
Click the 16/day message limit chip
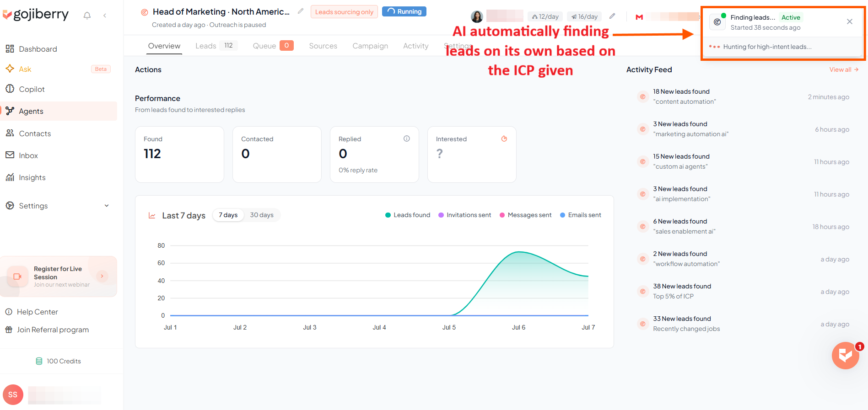point(584,16)
